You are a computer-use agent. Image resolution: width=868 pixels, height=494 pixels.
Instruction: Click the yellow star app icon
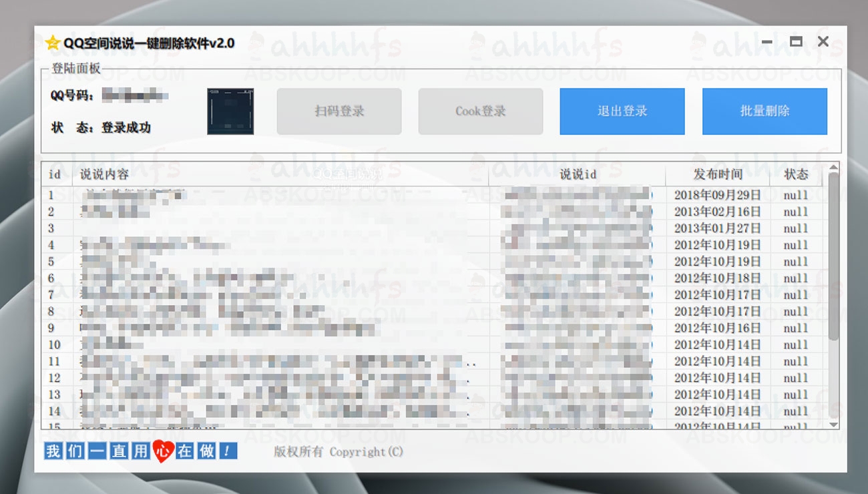click(x=53, y=43)
